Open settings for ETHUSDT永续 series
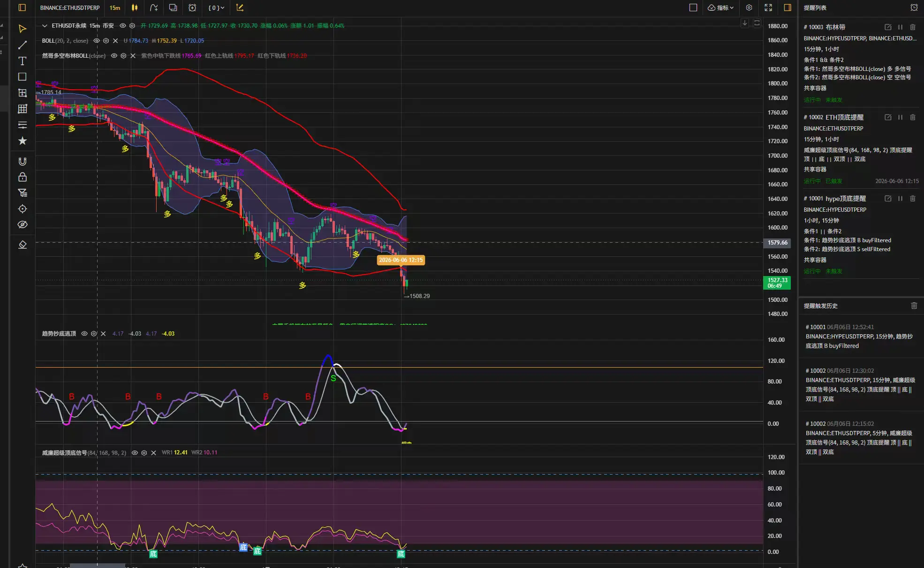Screen dimensions: 924x568 (132, 26)
